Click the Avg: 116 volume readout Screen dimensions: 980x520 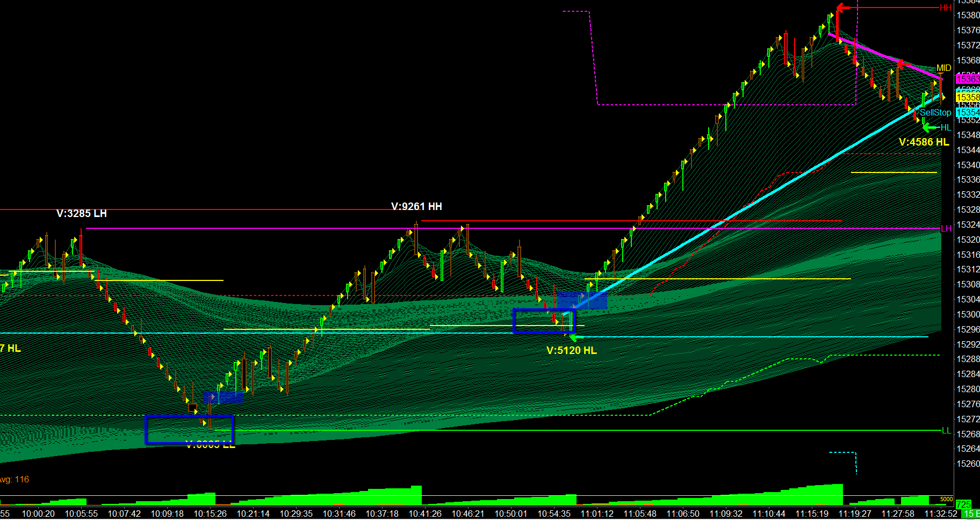15,479
